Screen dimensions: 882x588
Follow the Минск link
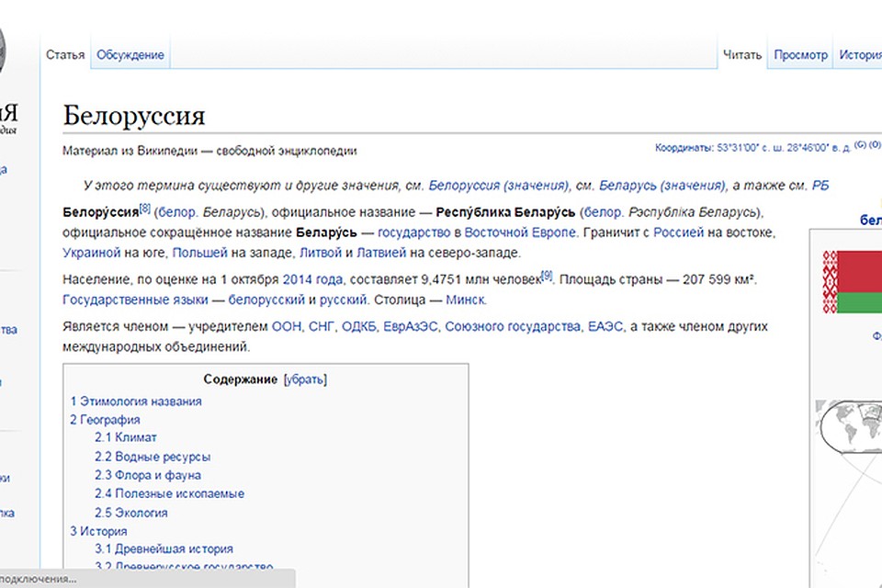pos(465,300)
